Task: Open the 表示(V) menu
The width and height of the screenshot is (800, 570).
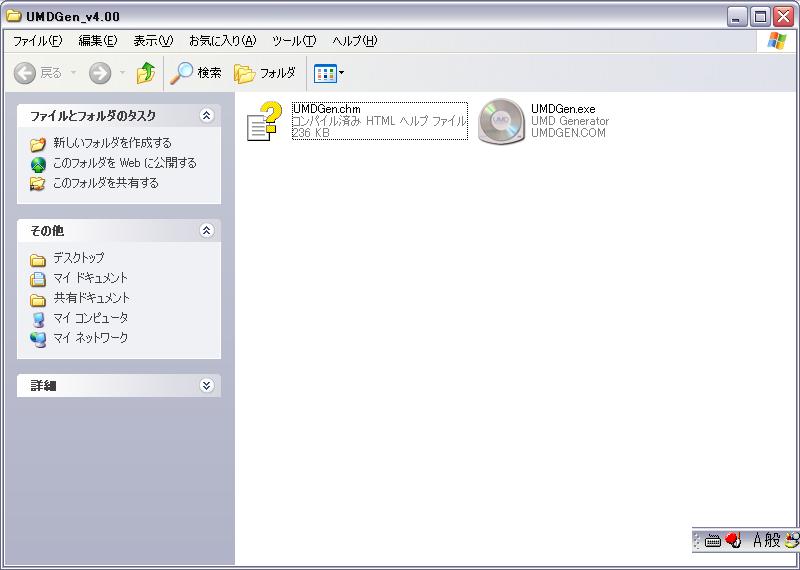Action: click(x=153, y=41)
